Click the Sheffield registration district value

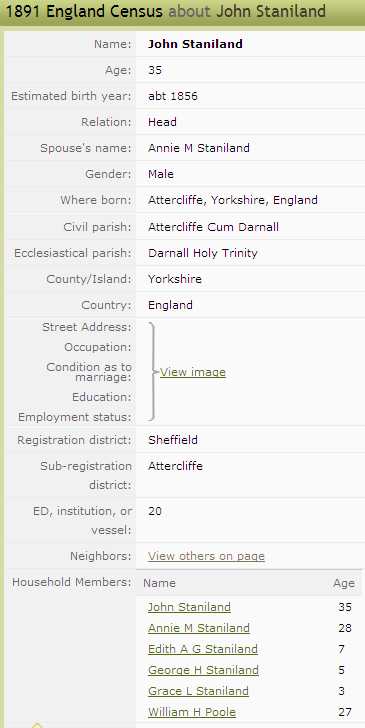tap(173, 440)
